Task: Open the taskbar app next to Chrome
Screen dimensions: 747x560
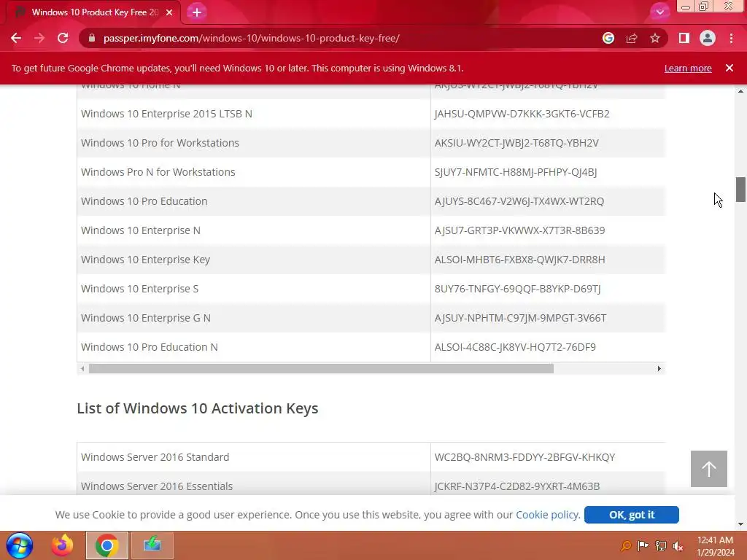Action: 152,545
